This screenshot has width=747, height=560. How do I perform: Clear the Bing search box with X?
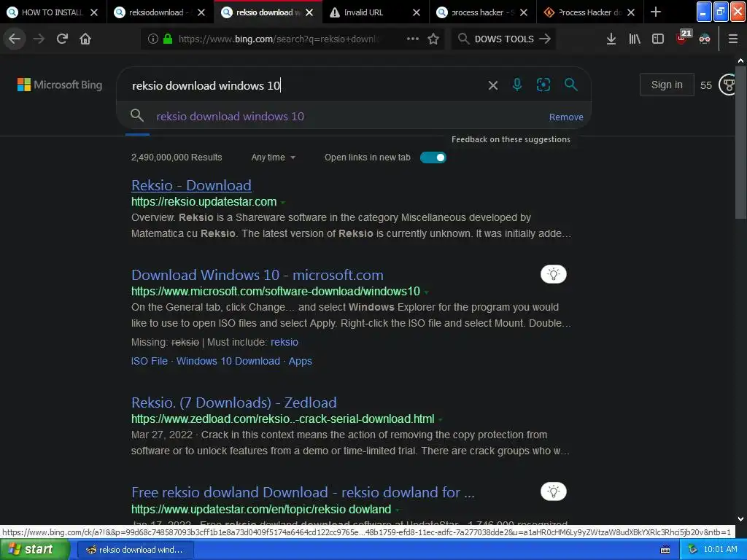tap(493, 85)
